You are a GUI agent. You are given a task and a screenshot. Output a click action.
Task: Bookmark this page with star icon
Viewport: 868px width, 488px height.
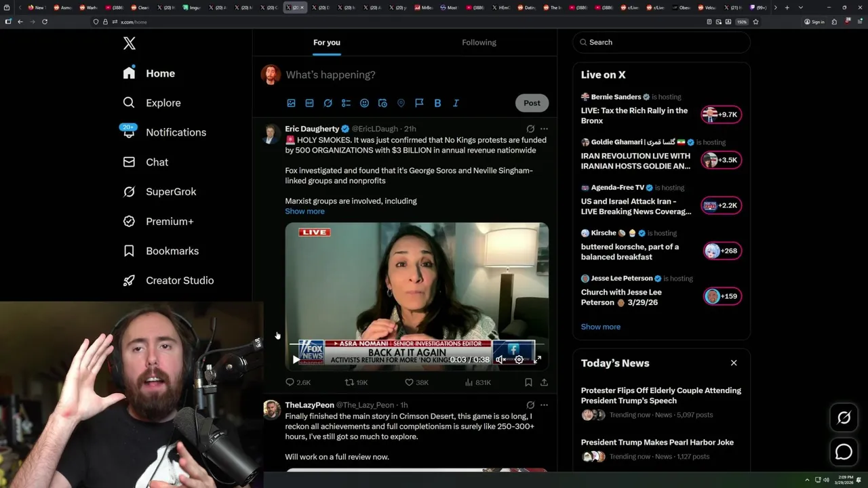[x=755, y=22]
